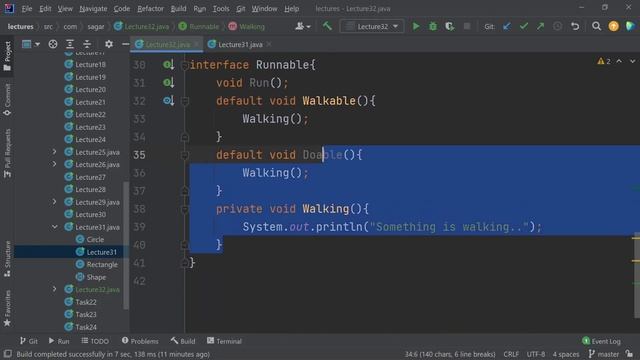This screenshot has width=640, height=360.
Task: Run with coverage shield icon
Action: [x=450, y=27]
